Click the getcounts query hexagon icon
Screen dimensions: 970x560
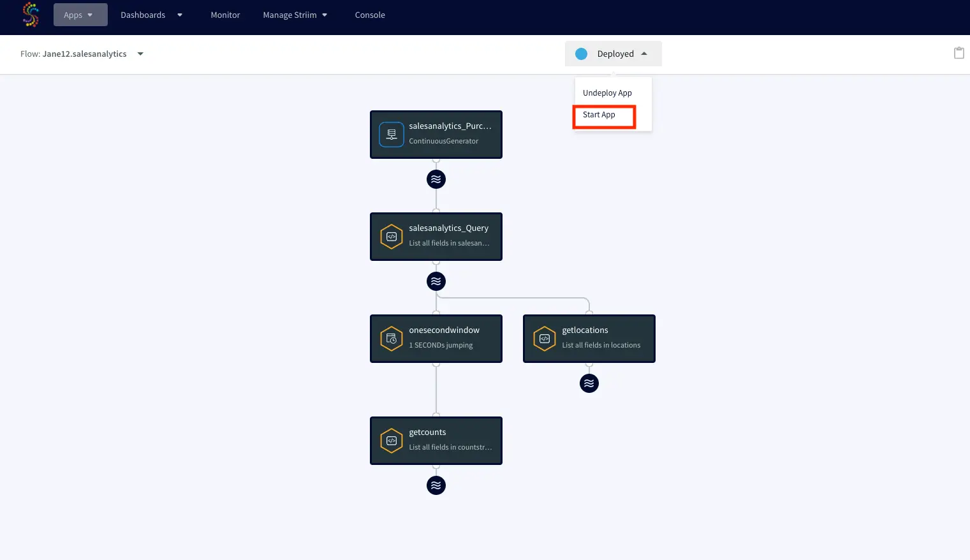392,441
